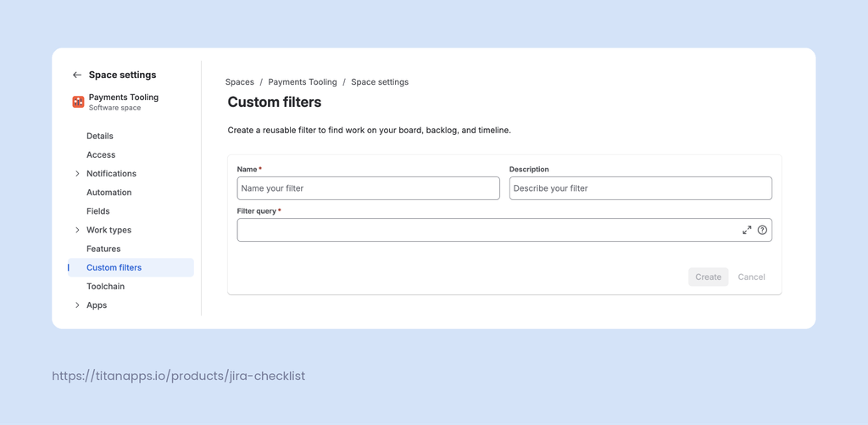The width and height of the screenshot is (868, 425).
Task: Open the filter query syntax help icon
Action: click(762, 230)
